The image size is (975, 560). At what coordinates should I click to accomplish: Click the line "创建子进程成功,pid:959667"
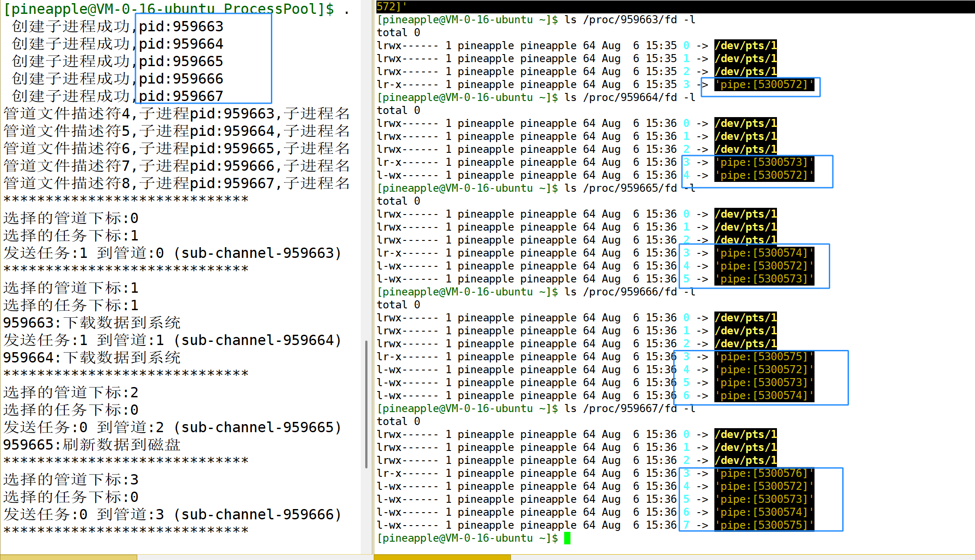[118, 96]
